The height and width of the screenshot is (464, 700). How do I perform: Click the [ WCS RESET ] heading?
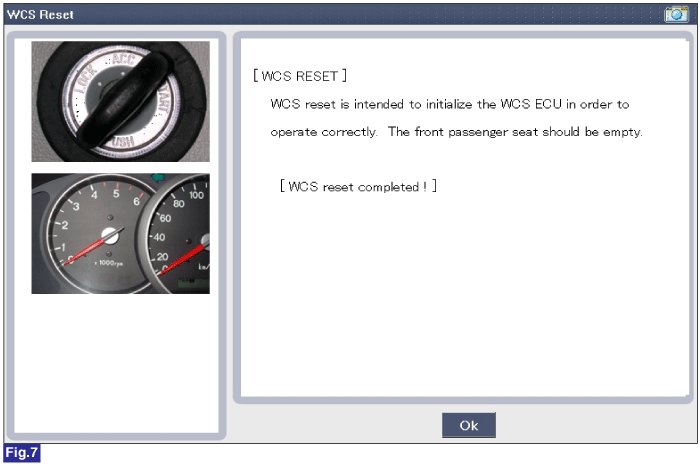pos(300,76)
